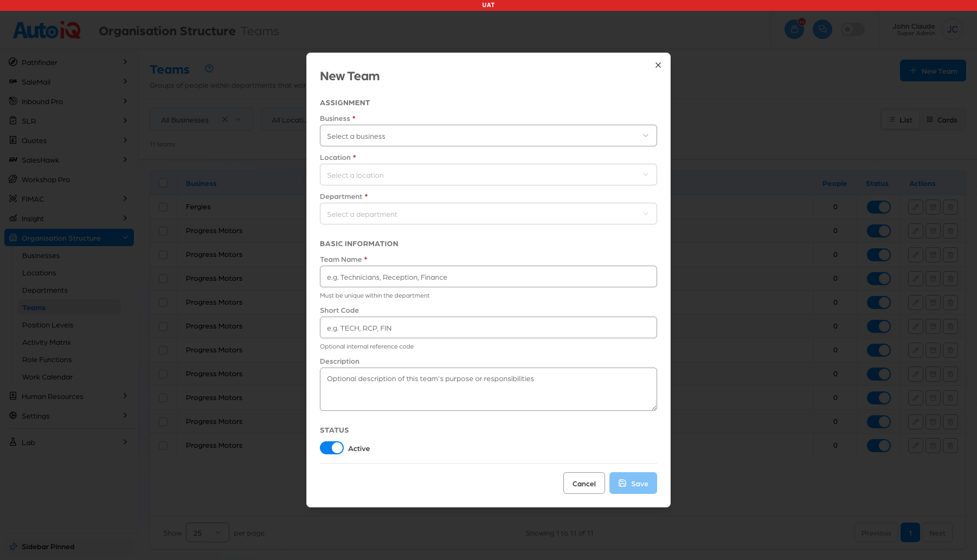
Task: Switch to the Cards view tab
Action: click(942, 120)
